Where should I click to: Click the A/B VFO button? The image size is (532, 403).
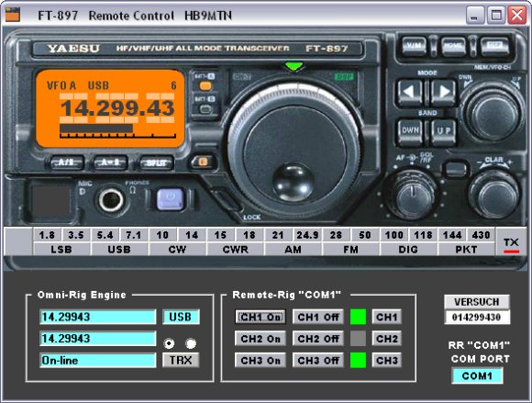66,162
